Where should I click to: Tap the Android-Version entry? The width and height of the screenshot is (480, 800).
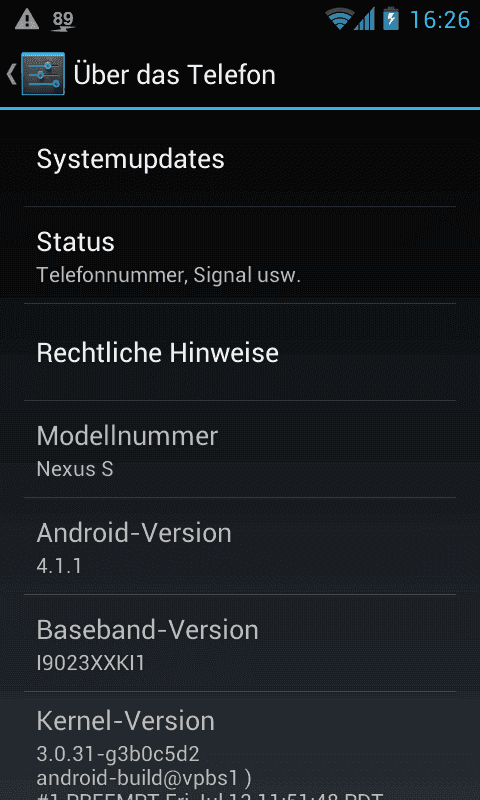point(240,546)
